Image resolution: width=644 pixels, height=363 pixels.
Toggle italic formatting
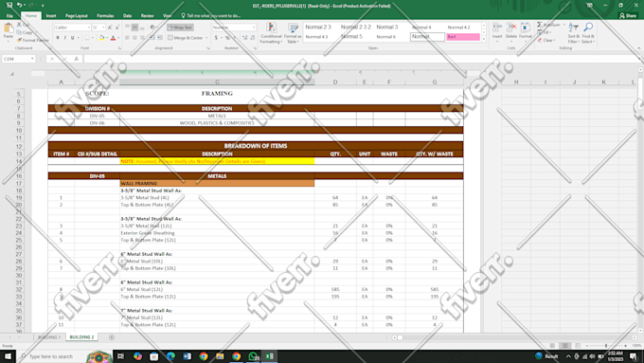tap(65, 38)
